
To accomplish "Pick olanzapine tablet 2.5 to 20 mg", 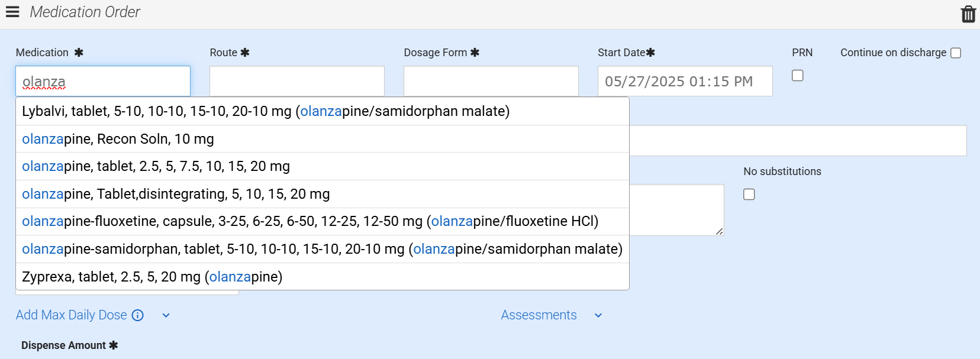I will coord(156,166).
